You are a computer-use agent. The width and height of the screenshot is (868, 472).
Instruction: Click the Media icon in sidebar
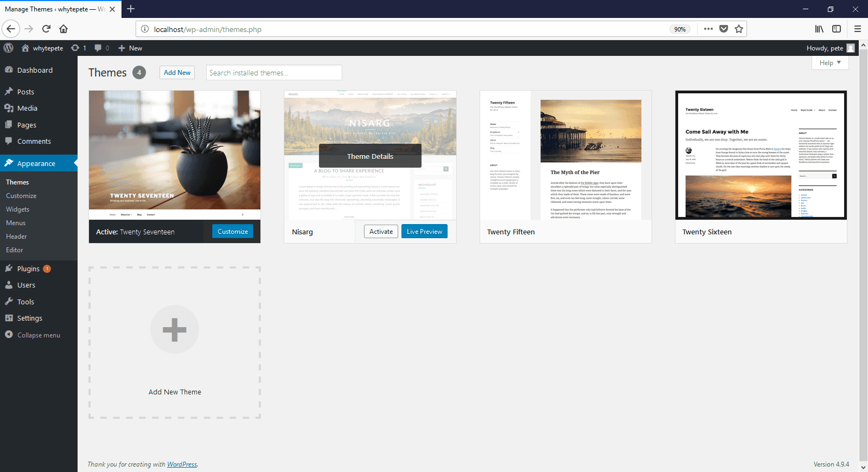9,108
